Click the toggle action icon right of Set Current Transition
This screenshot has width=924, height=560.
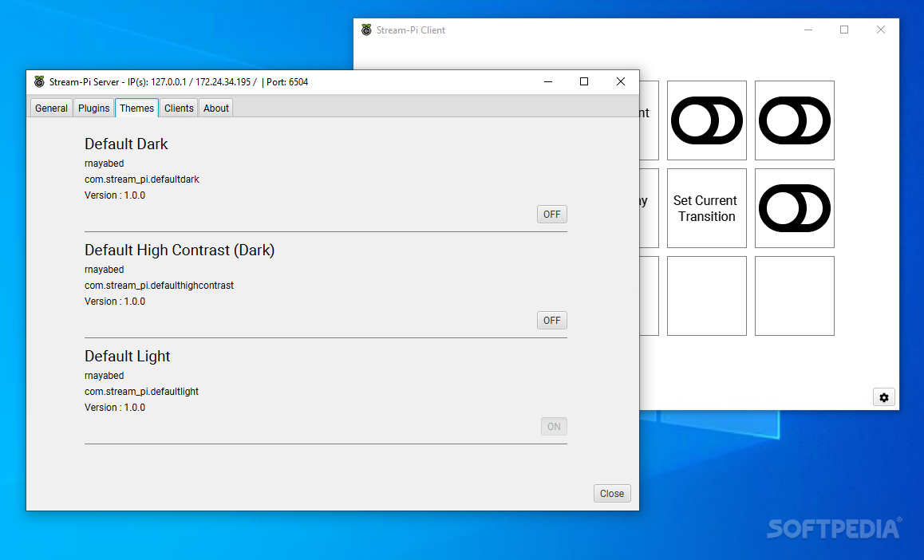tap(795, 208)
